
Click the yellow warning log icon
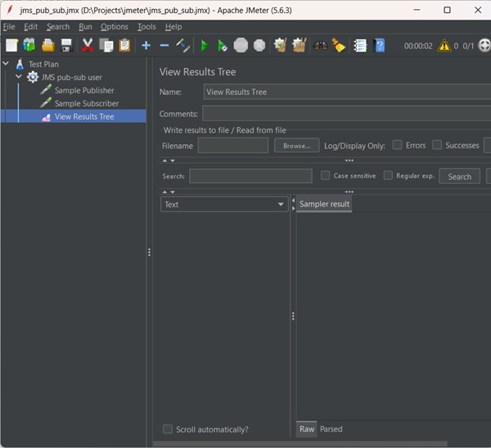click(x=444, y=46)
